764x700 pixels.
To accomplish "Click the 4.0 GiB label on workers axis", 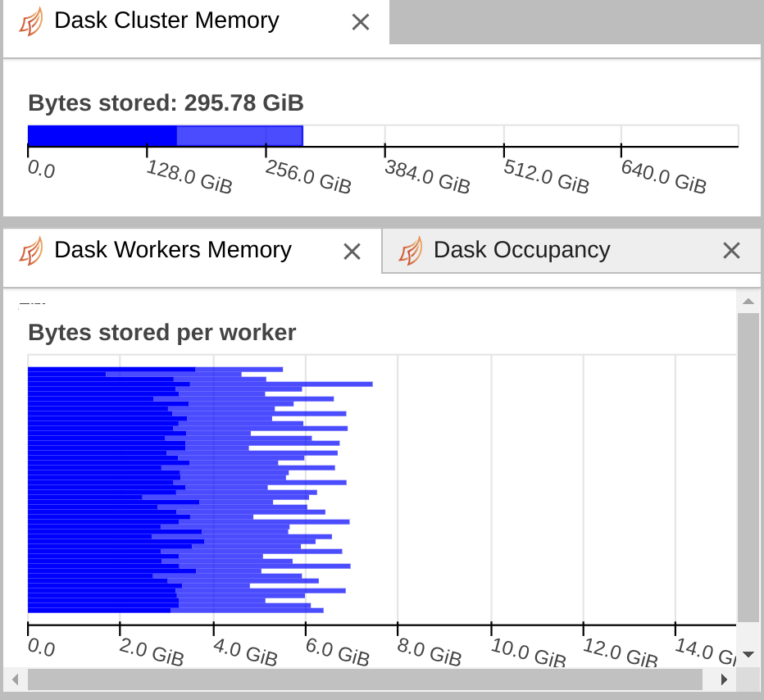I will pyautogui.click(x=245, y=652).
